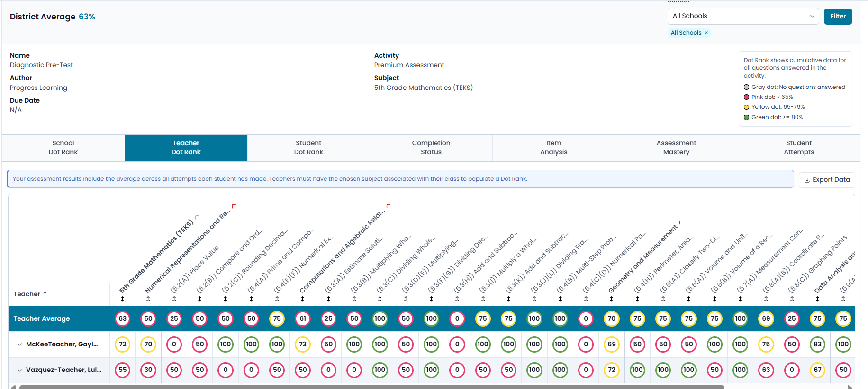The width and height of the screenshot is (868, 389).
Task: Click the Export Data button
Action: [x=827, y=180]
